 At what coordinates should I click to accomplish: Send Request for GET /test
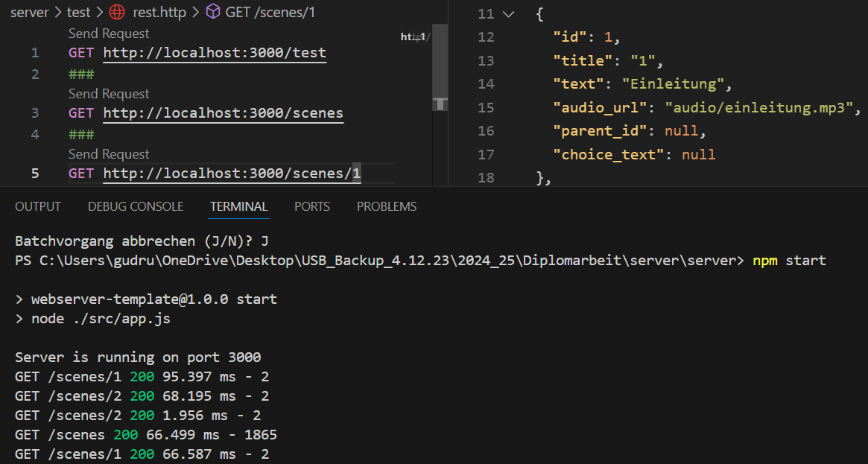(109, 34)
